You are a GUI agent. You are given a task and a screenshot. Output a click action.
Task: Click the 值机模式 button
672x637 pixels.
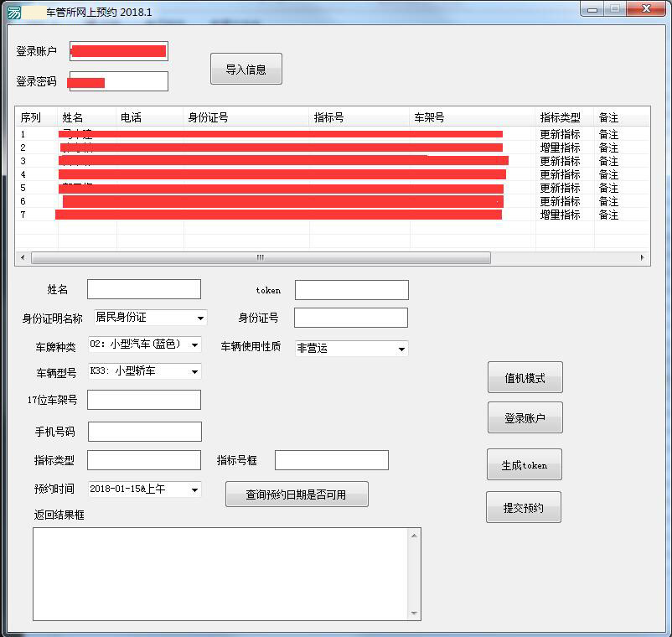click(525, 378)
